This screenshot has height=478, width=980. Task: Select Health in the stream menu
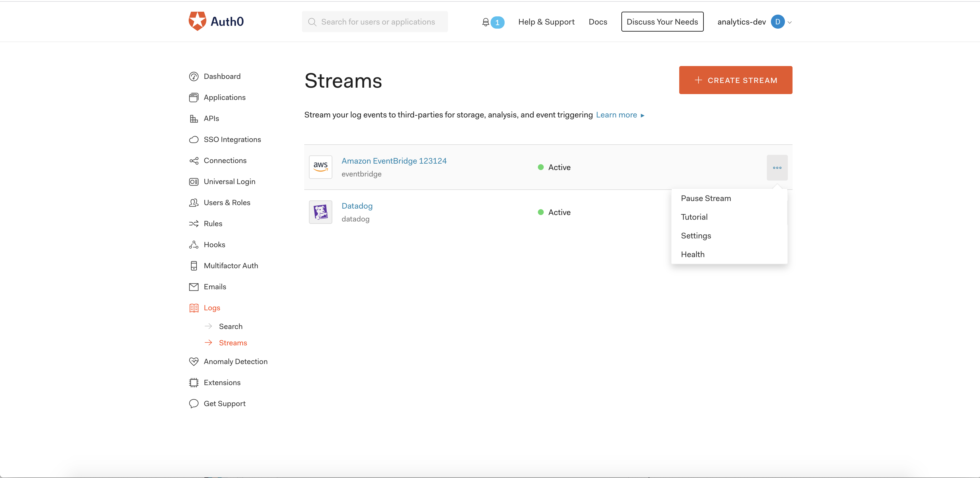[x=692, y=254]
